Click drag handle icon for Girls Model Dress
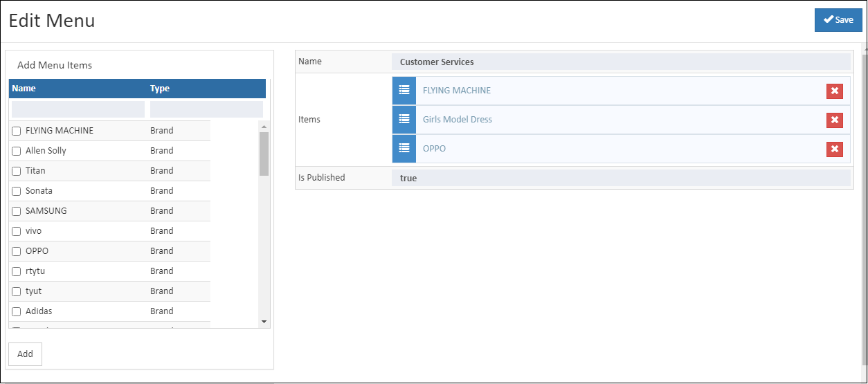The image size is (868, 384). click(404, 120)
